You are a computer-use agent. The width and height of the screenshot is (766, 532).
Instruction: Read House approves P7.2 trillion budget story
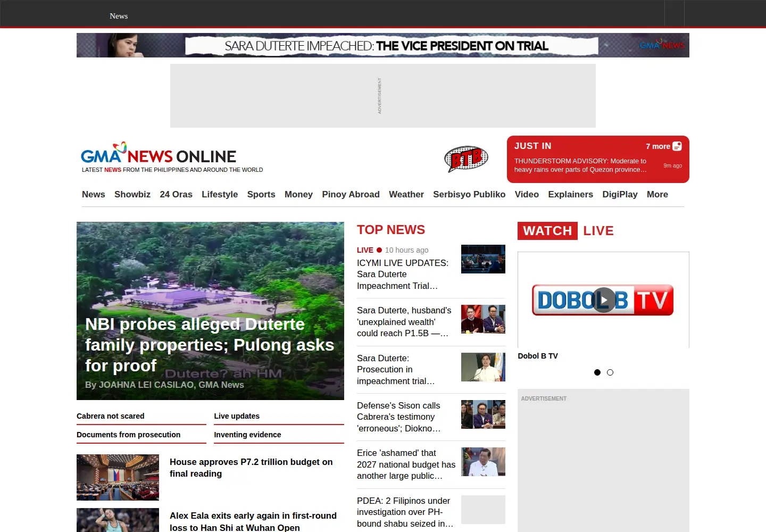tap(251, 468)
